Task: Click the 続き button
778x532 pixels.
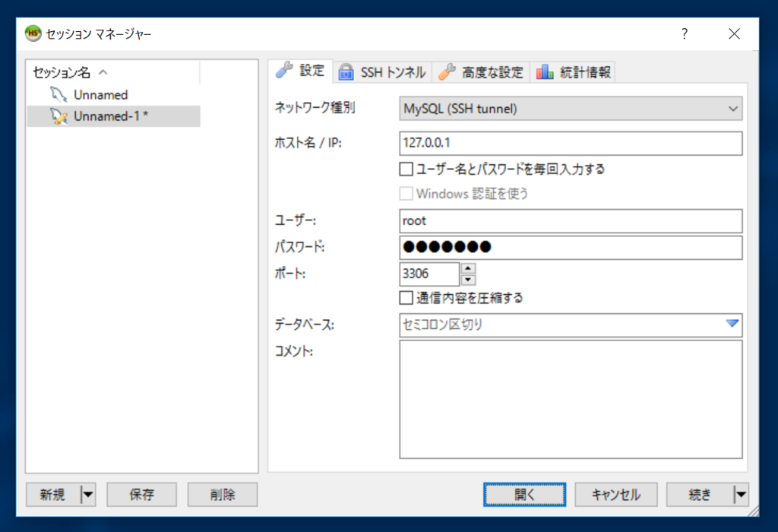Action: pos(700,494)
